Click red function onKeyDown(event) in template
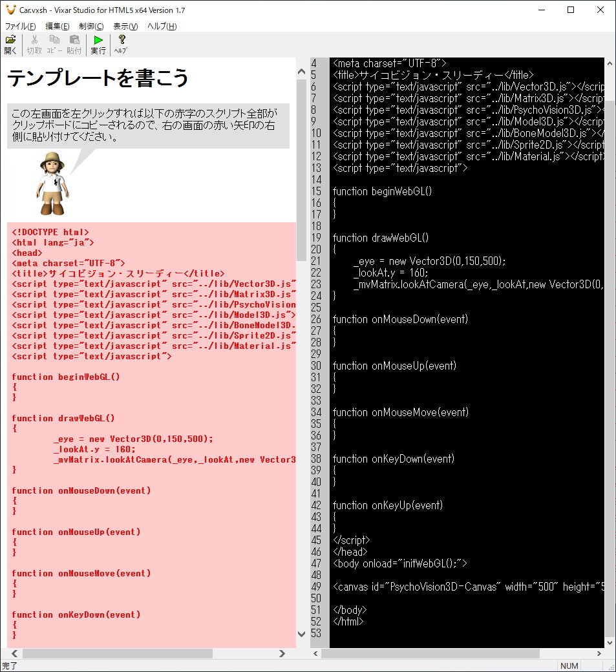 pyautogui.click(x=76, y=614)
